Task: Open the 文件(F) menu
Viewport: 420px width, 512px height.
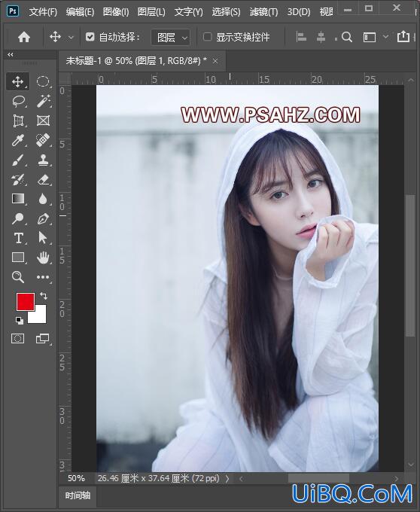Action: click(x=43, y=12)
